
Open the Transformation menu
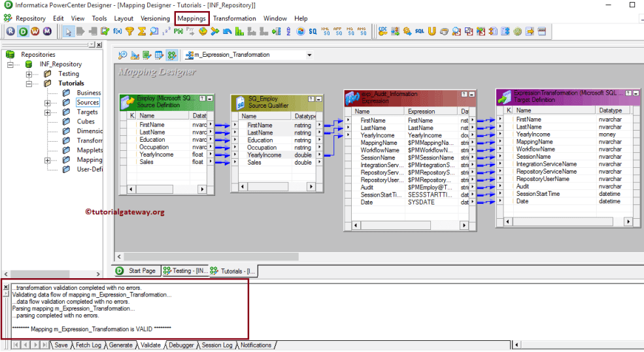(235, 18)
